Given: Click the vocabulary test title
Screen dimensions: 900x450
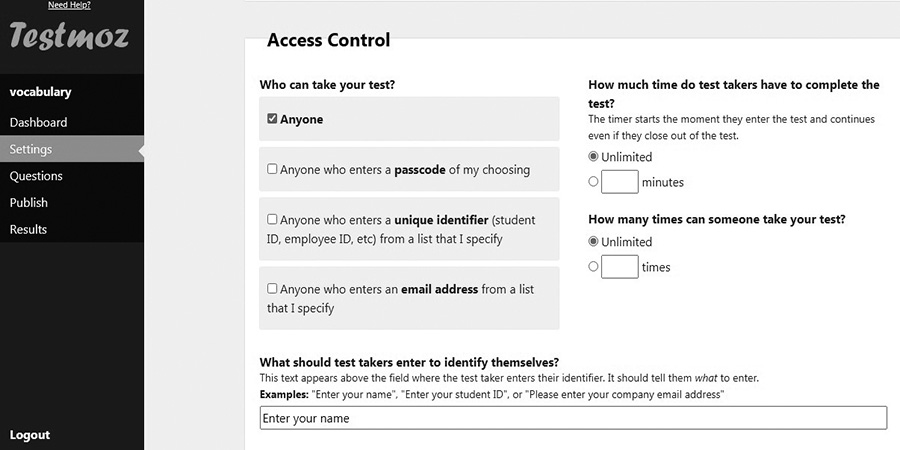Looking at the screenshot, I should pyautogui.click(x=40, y=92).
